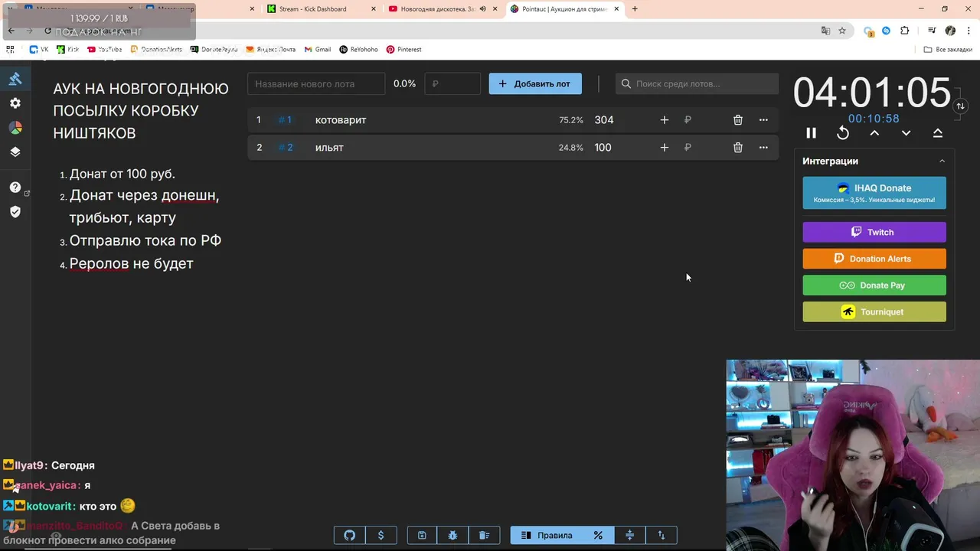
Task: Open the auction gavel page in sidebar
Action: (15, 79)
